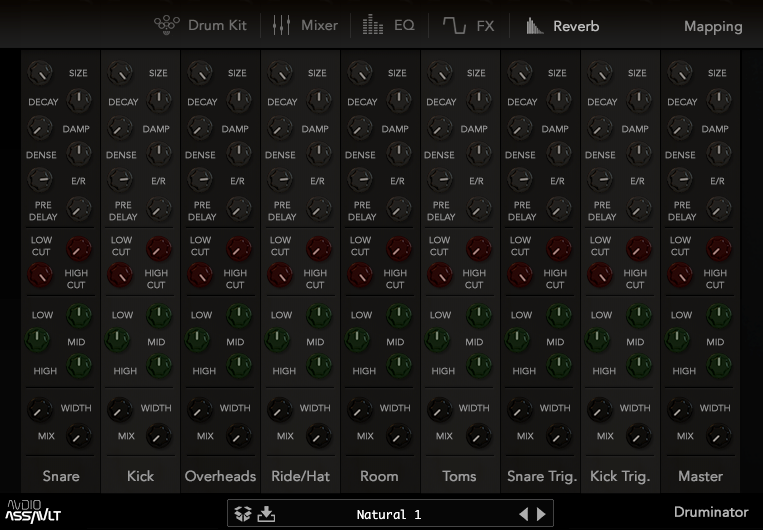763x530 pixels.
Task: Click the preset browser box icon
Action: click(242, 513)
